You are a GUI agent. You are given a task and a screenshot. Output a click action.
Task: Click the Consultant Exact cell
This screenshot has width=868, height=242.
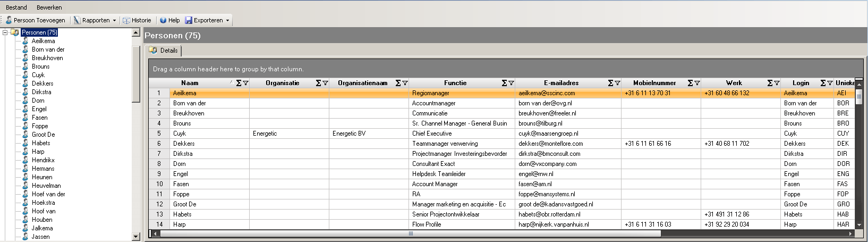462,164
